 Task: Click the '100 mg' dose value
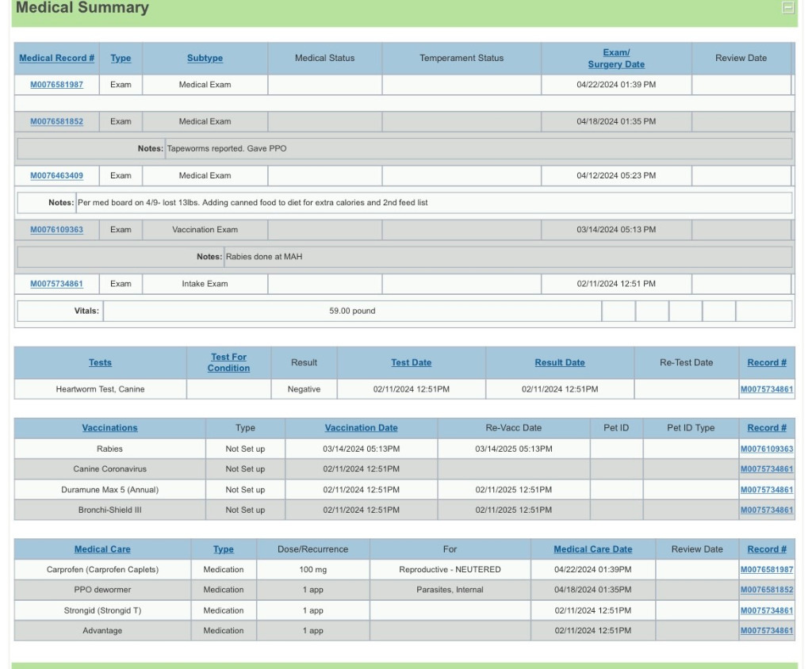point(312,570)
